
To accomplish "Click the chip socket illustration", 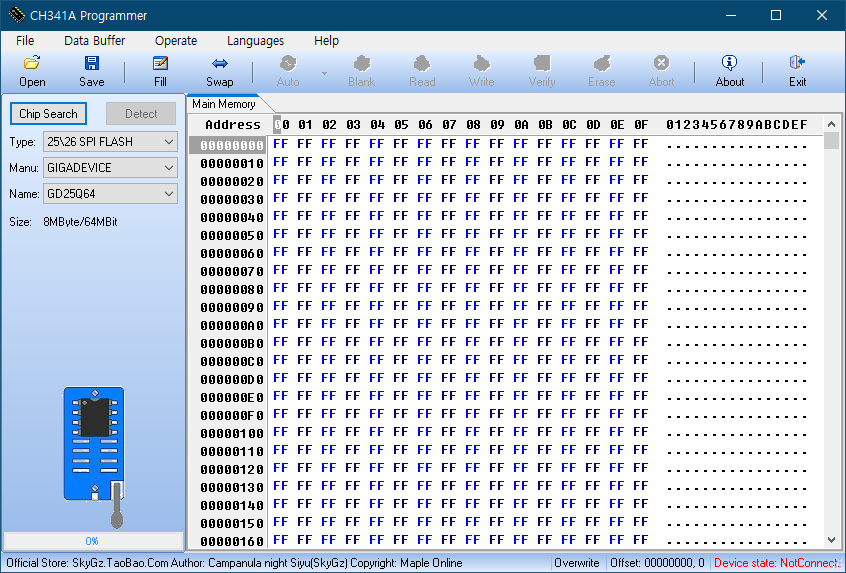I will click(94, 456).
